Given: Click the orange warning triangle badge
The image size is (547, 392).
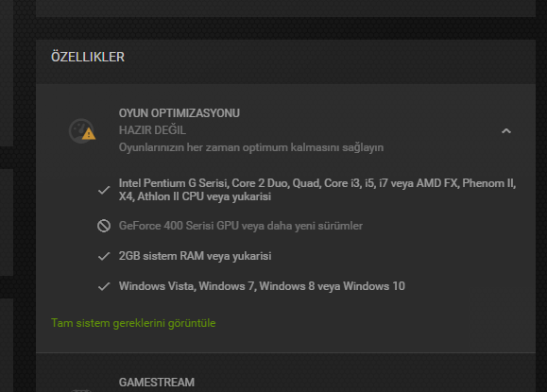Looking at the screenshot, I should [x=89, y=134].
